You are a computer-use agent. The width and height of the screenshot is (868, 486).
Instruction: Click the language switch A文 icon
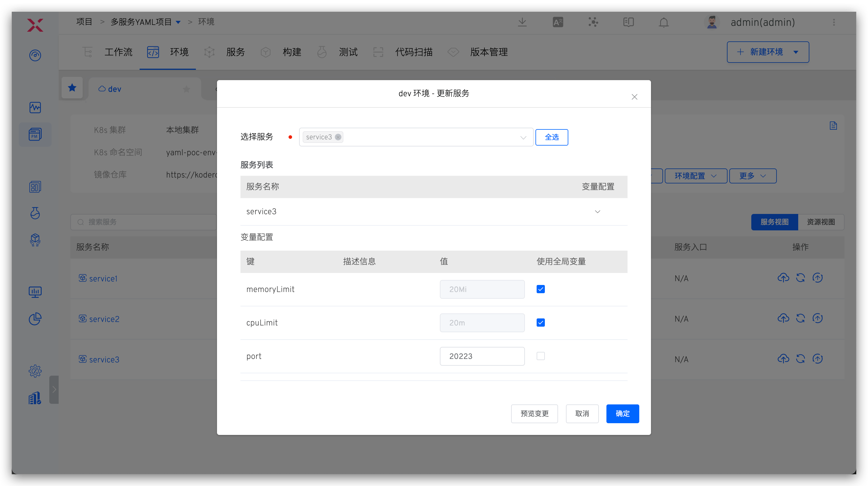558,22
